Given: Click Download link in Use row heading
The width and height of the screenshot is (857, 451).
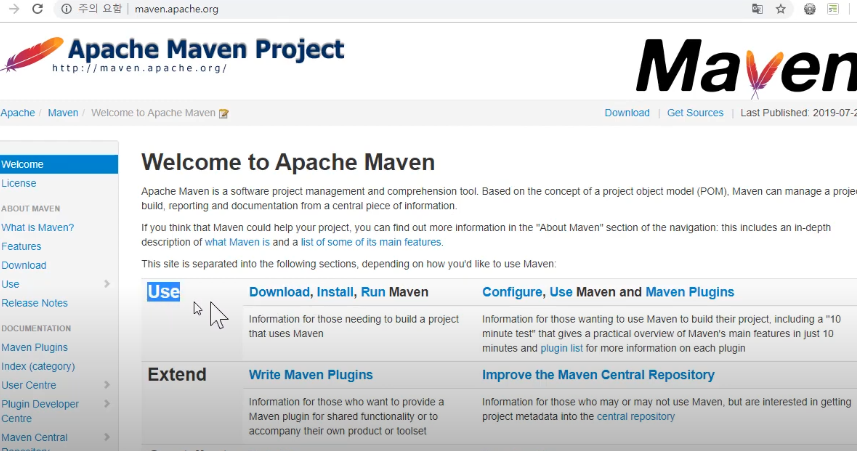Looking at the screenshot, I should pyautogui.click(x=279, y=292).
